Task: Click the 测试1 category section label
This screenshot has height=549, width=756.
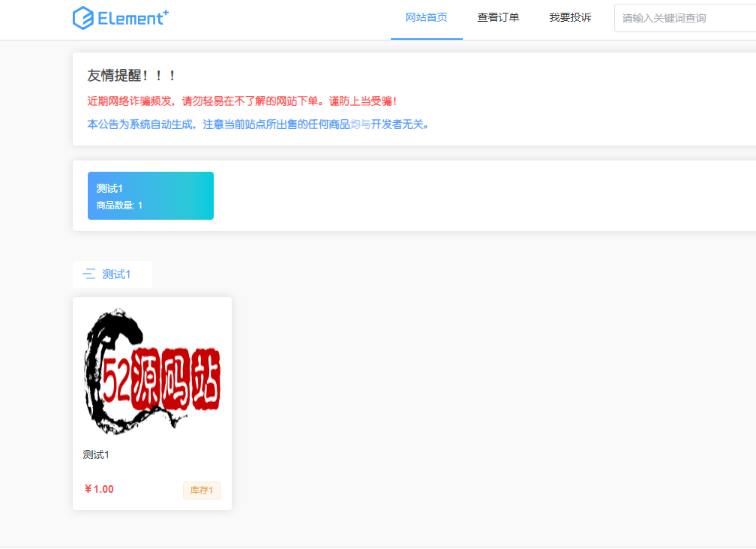Action: [116, 274]
